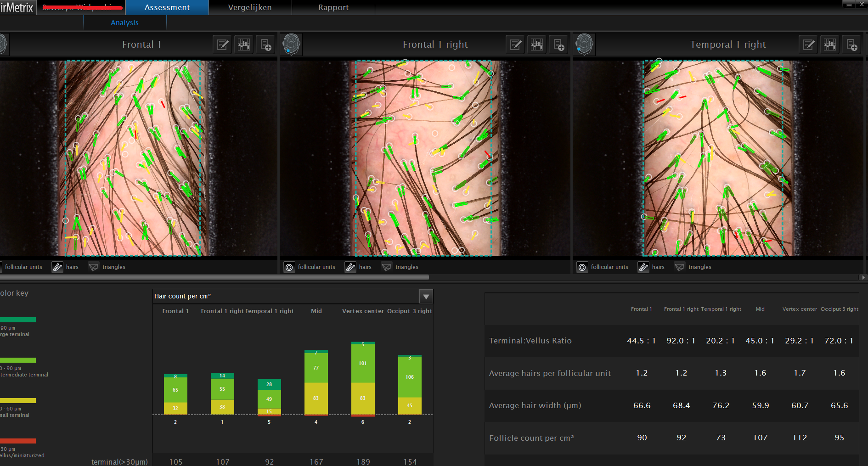Toggle follicular units overlay in Frontal 1 right
This screenshot has width=868, height=466.
tap(289, 267)
